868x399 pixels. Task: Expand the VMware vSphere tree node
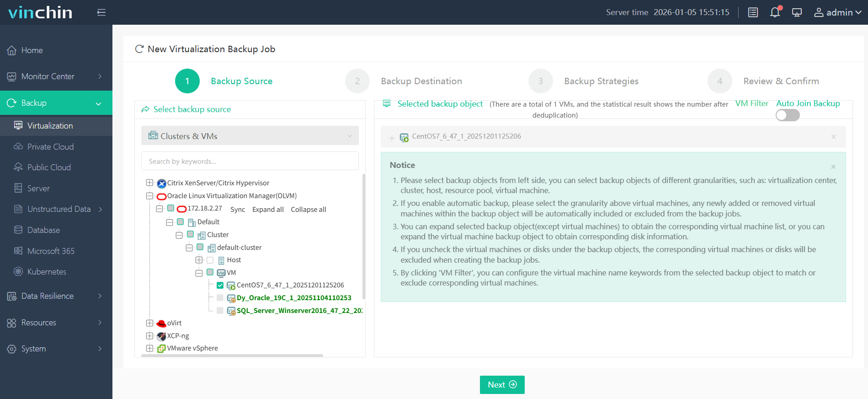[x=149, y=348]
